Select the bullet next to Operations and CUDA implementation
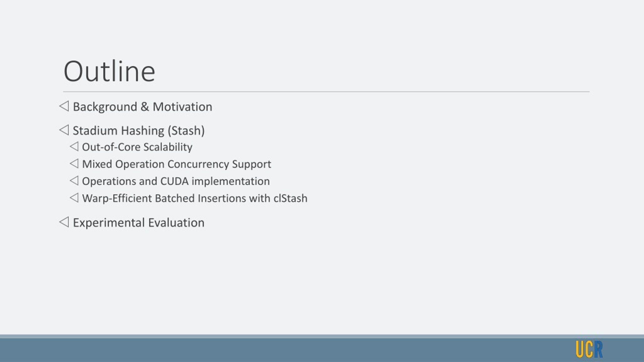The image size is (644, 362). [74, 180]
